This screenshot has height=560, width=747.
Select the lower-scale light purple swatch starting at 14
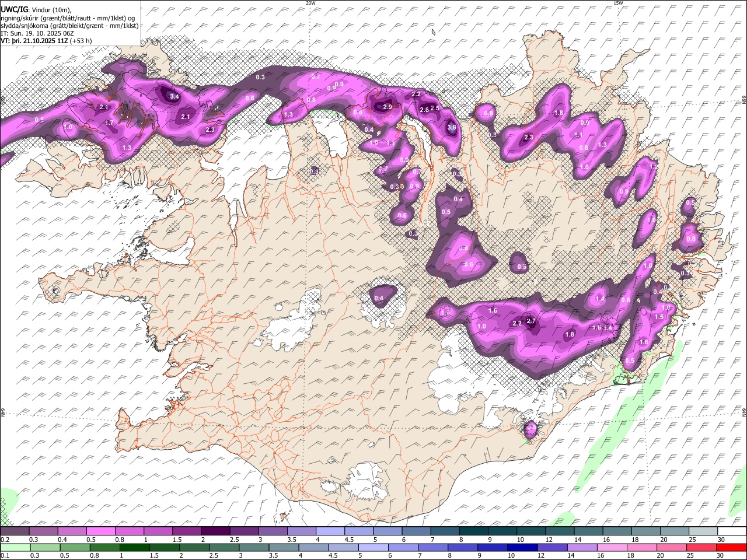tap(581, 548)
